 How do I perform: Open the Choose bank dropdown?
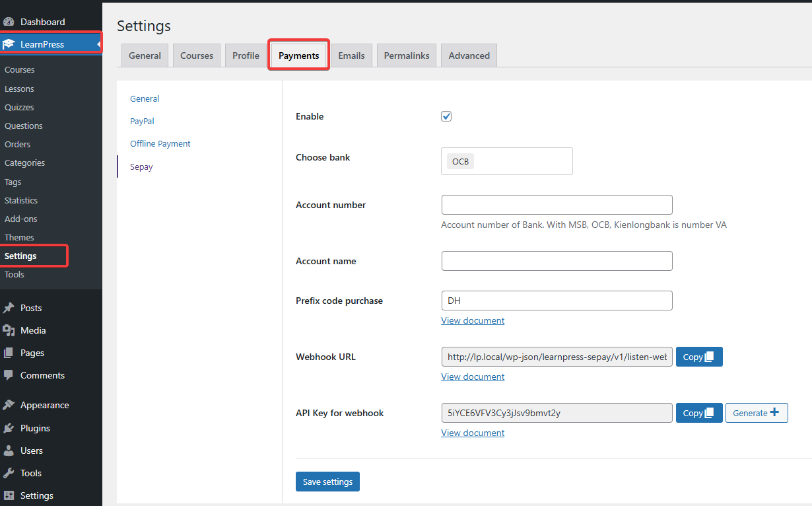(507, 161)
